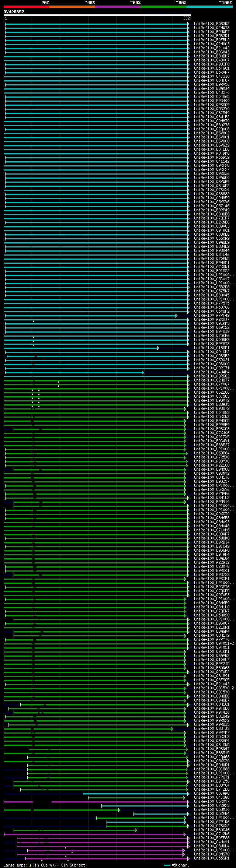Open hit UniRef100_B0FBL2
Screen dimensions: 236x868
(x=212, y=40)
